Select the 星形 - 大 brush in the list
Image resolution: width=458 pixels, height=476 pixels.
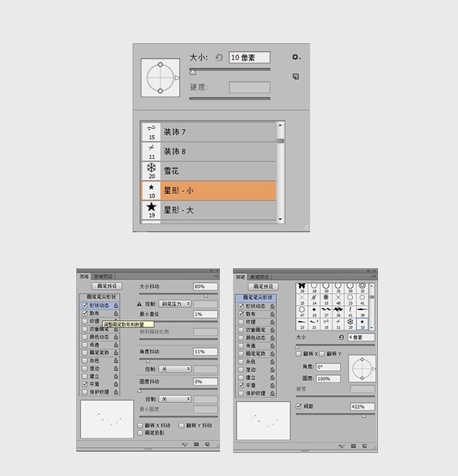(x=208, y=210)
